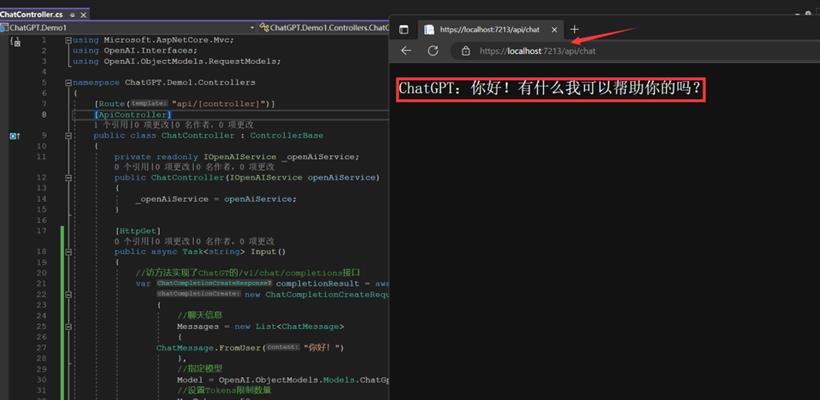This screenshot has height=400, width=820.
Task: Close the localhost:7213 browser tab
Action: pyautogui.click(x=553, y=29)
